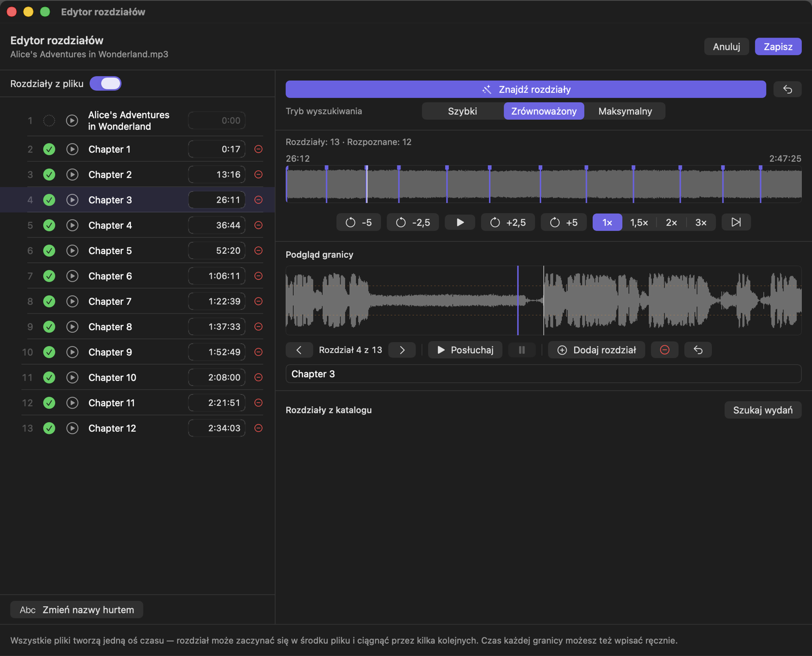This screenshot has height=656, width=812.
Task: Save changes with Zapisz
Action: click(x=778, y=47)
